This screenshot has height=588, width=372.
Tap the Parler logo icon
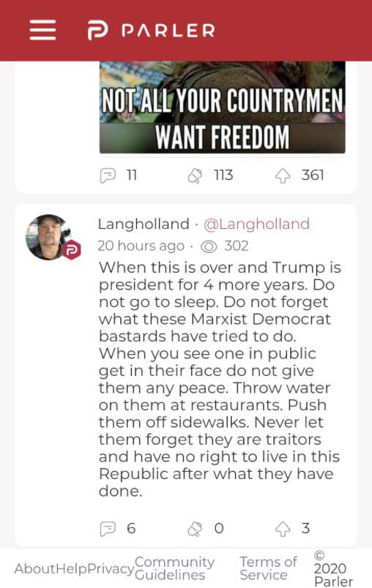(x=97, y=31)
